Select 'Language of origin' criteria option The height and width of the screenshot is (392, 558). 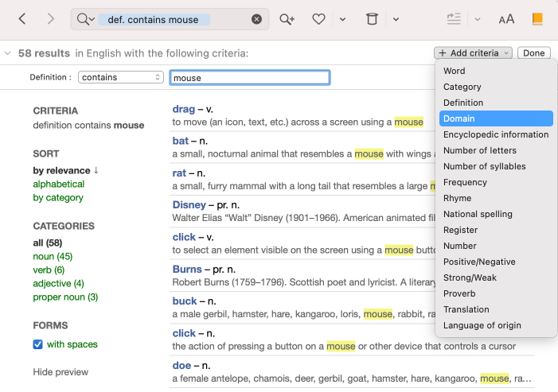point(482,325)
